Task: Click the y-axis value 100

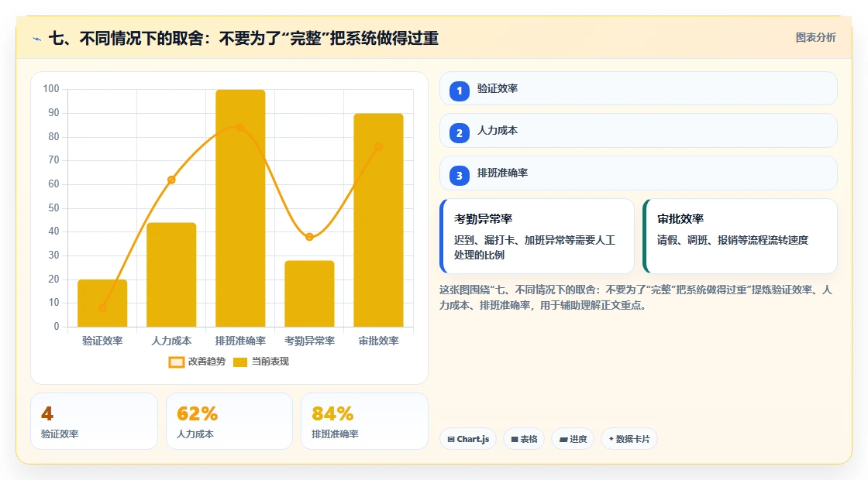Action: pyautogui.click(x=51, y=88)
